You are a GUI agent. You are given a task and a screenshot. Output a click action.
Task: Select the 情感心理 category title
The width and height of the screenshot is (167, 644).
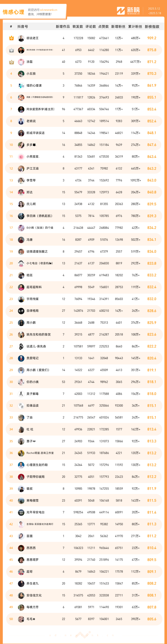click(x=13, y=12)
